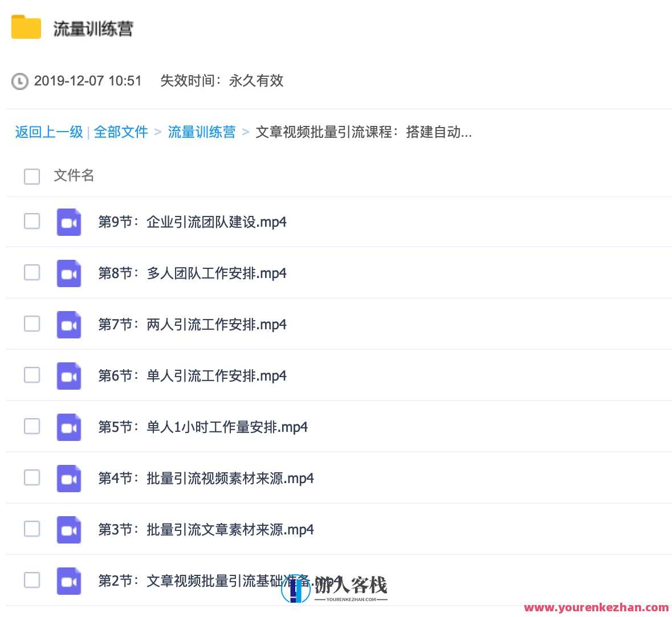Check the box for 第5节 单人1小时工作量安排.mp4
The width and height of the screenshot is (672, 617).
point(31,426)
